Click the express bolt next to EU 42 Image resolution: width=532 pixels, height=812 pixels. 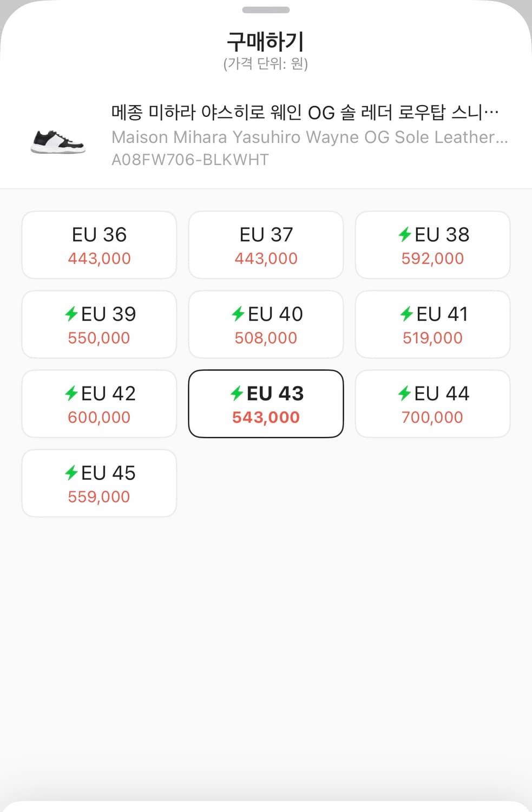71,394
